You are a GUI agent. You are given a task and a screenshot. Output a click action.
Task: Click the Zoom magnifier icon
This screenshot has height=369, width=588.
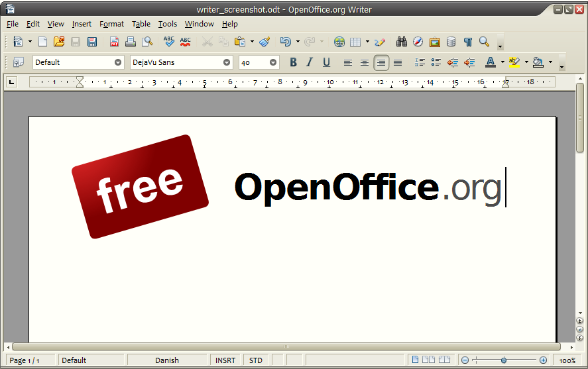(x=484, y=42)
